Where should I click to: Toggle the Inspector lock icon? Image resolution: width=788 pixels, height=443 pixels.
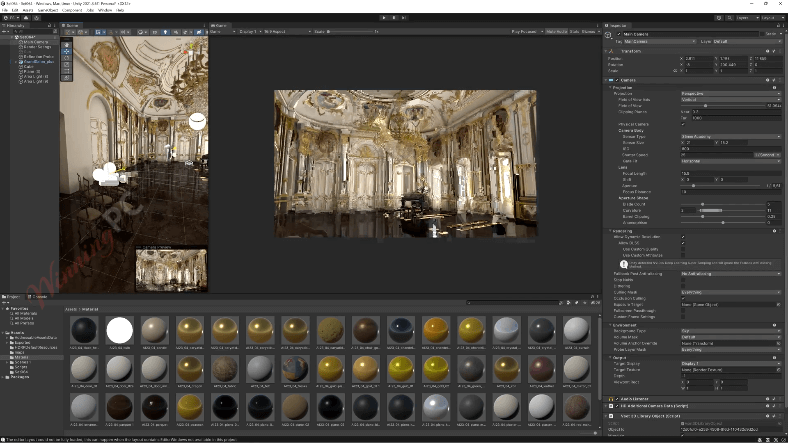tap(777, 25)
